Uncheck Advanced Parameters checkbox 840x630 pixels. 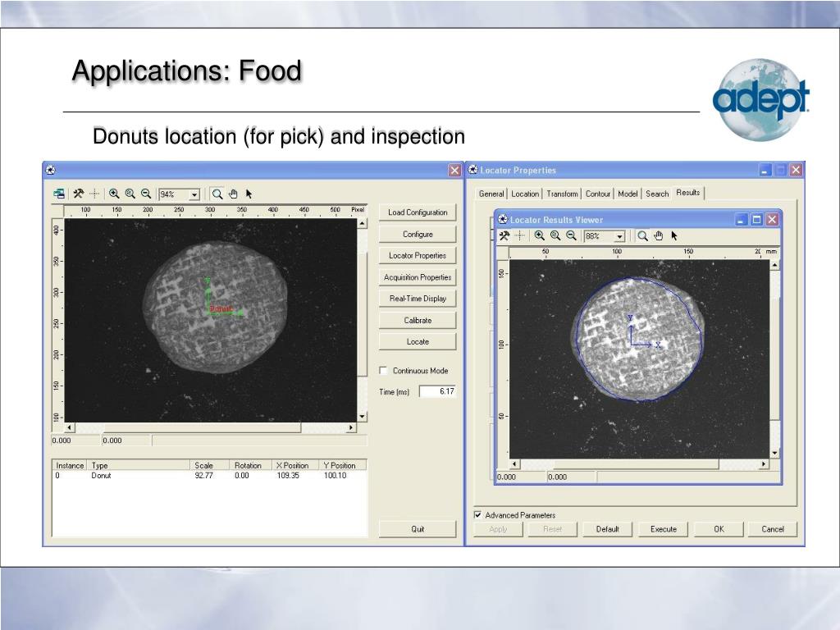point(478,515)
